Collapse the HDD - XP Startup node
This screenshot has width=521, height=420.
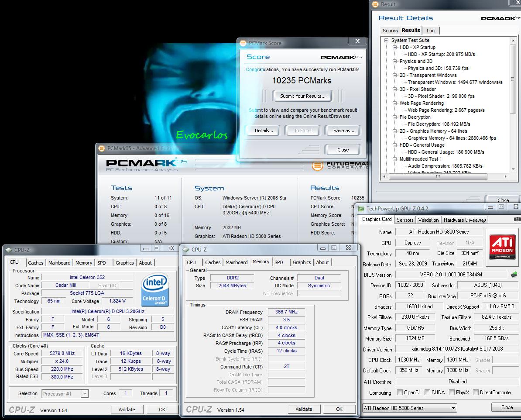pos(395,47)
